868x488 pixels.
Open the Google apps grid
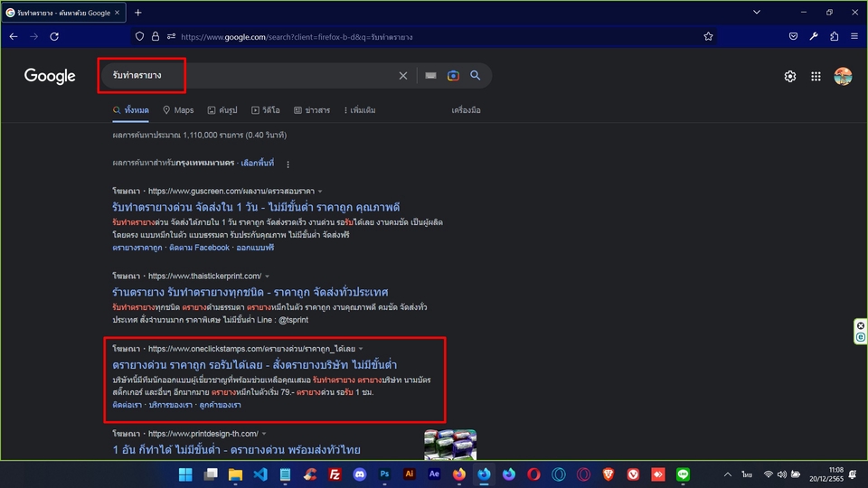pos(816,76)
